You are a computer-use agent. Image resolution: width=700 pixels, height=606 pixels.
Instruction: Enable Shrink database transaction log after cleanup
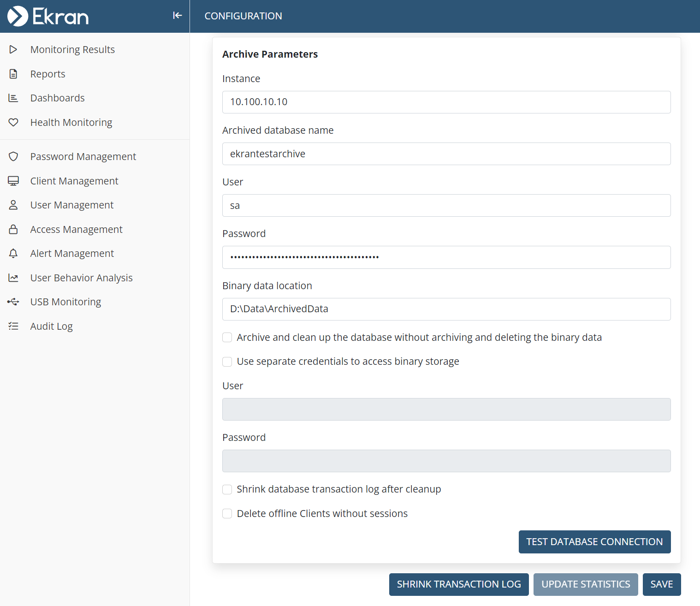[x=227, y=489]
